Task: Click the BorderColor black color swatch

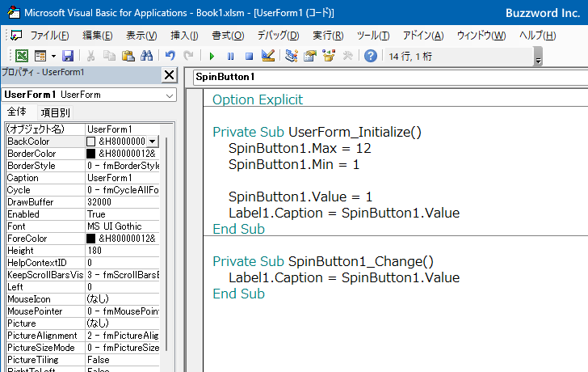Action: 90,154
